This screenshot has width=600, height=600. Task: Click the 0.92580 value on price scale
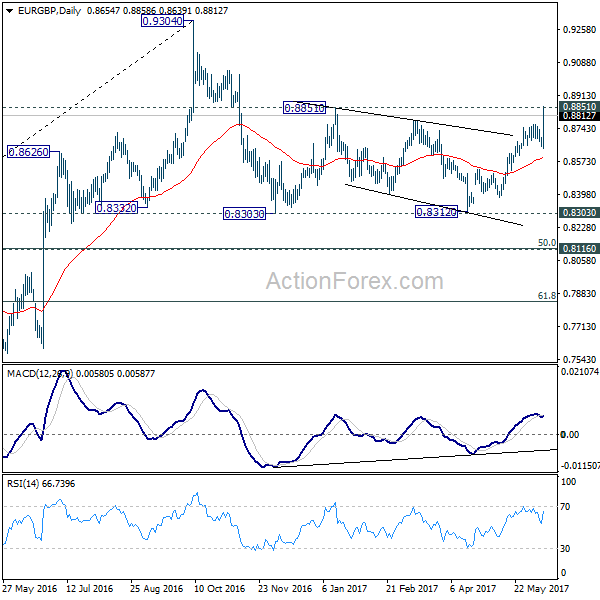pyautogui.click(x=579, y=29)
